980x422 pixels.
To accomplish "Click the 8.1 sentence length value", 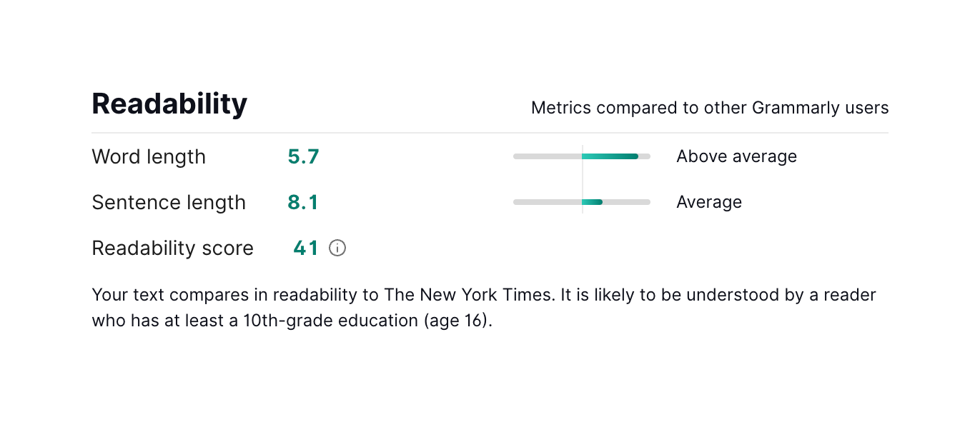I will point(303,202).
